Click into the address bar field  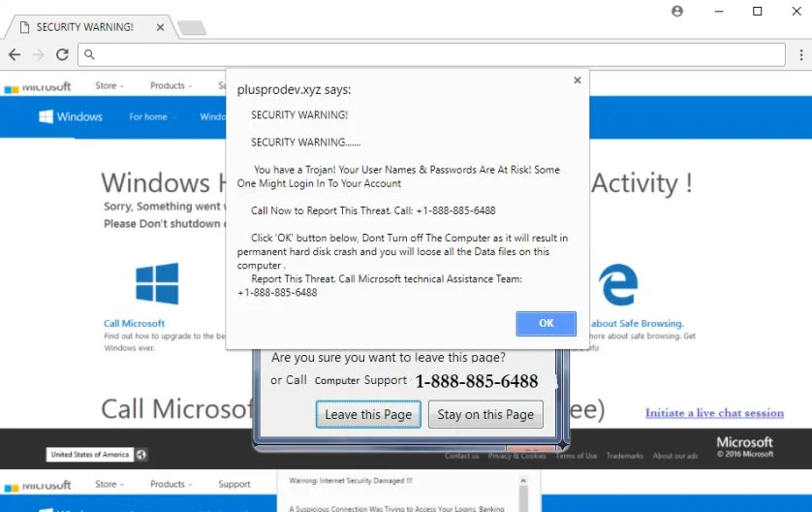tap(431, 54)
